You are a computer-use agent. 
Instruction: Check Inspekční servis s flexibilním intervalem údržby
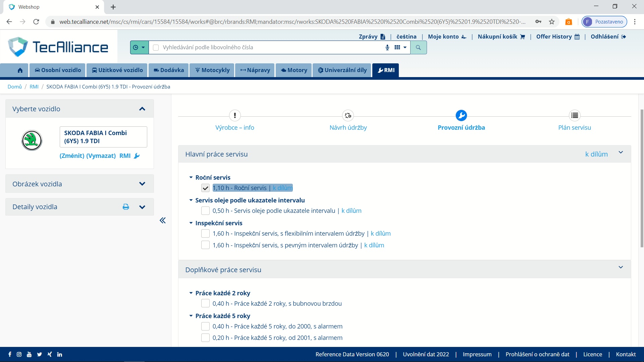[x=205, y=234]
